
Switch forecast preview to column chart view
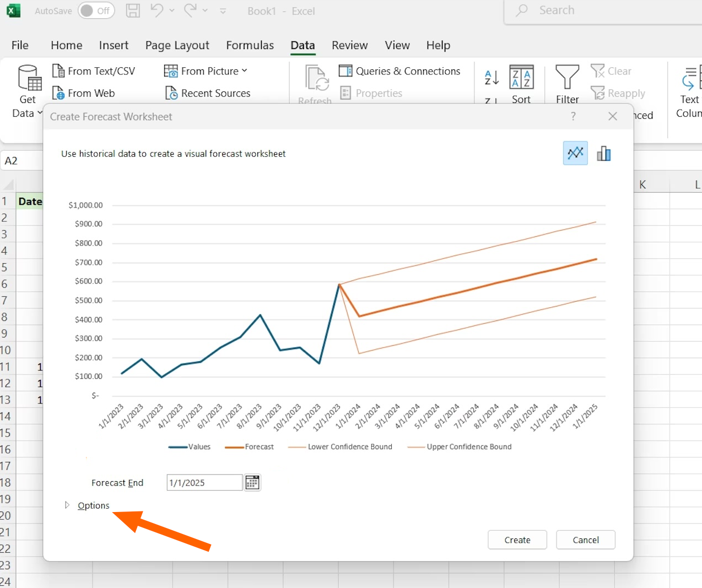604,153
